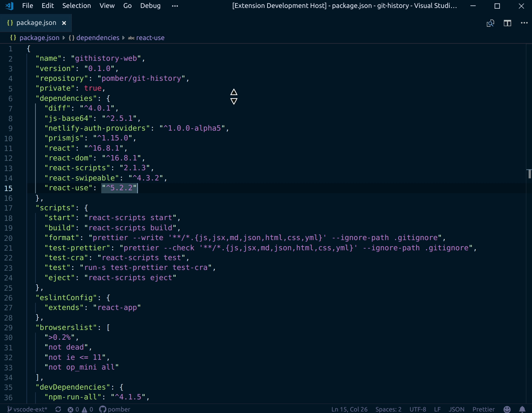The height and width of the screenshot is (413, 532).
Task: Send feedback via the smiley icon
Action: click(507, 409)
